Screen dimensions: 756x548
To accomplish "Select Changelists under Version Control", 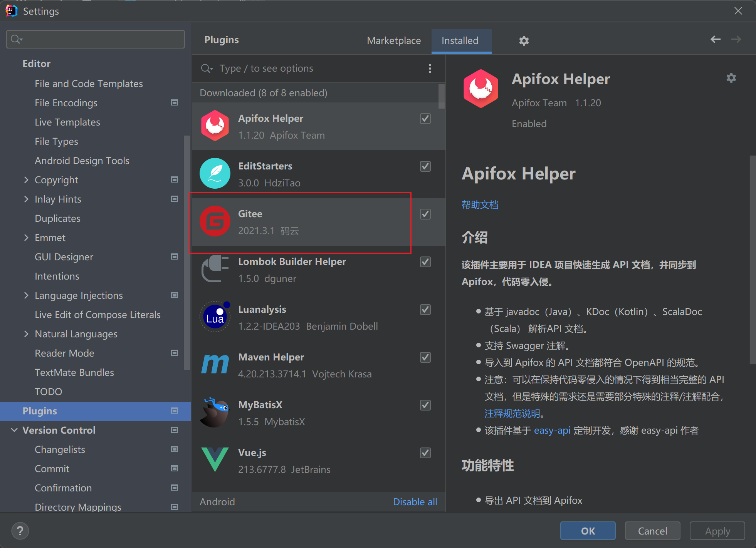I will coord(60,449).
